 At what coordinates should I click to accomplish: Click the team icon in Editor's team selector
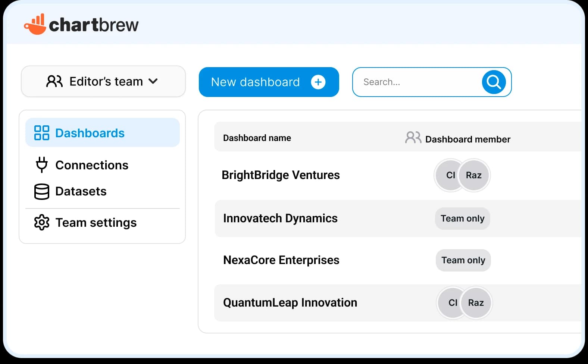coord(54,81)
